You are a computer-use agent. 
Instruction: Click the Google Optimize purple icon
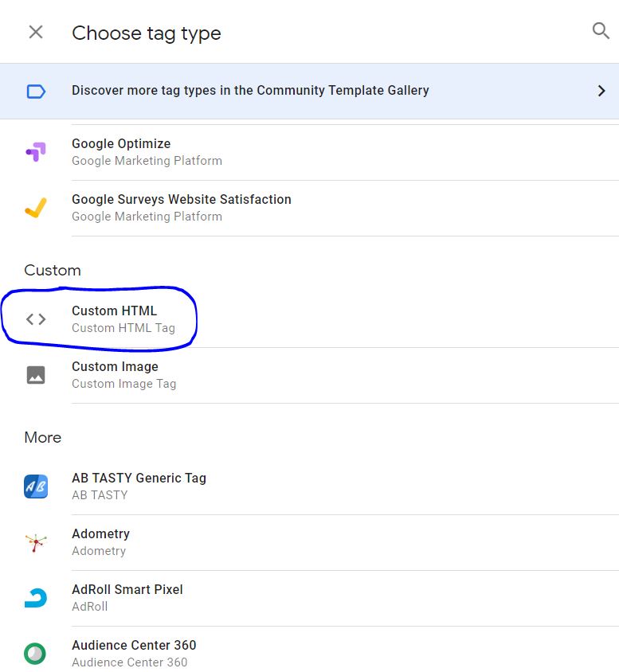coord(36,152)
